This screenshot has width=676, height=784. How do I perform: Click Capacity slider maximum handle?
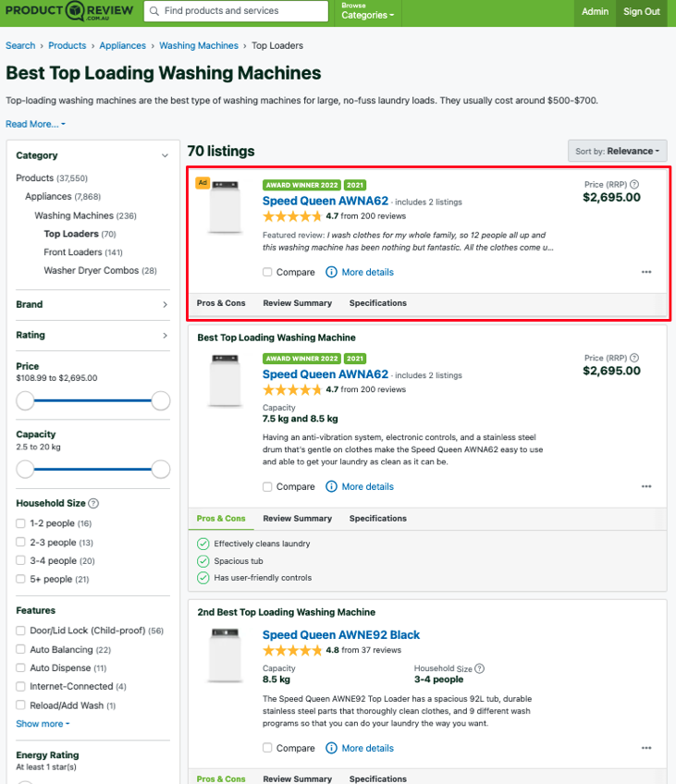click(161, 469)
